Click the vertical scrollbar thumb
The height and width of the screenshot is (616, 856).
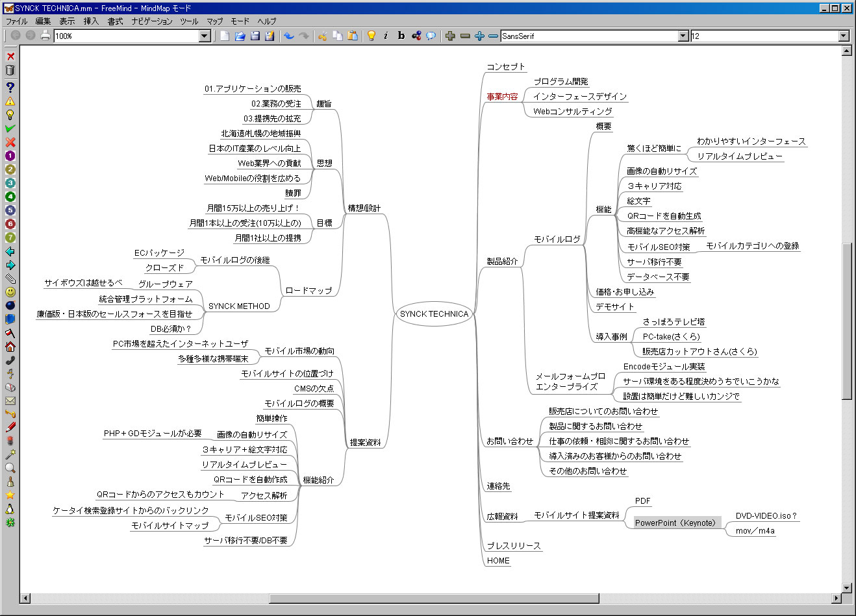(x=846, y=321)
